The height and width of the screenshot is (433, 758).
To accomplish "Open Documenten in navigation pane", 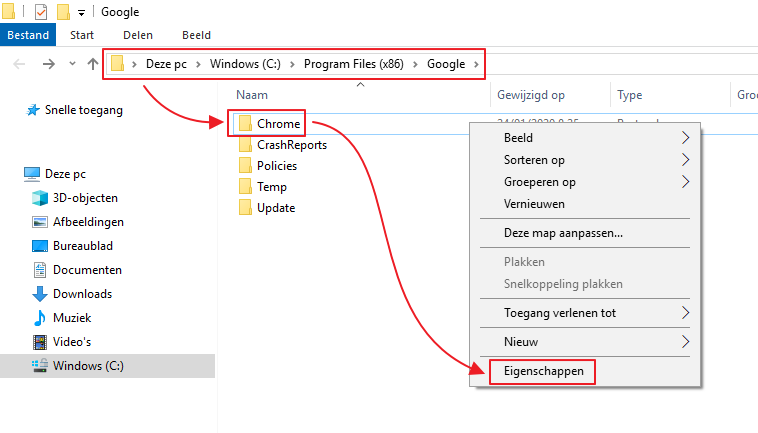I will coord(87,270).
